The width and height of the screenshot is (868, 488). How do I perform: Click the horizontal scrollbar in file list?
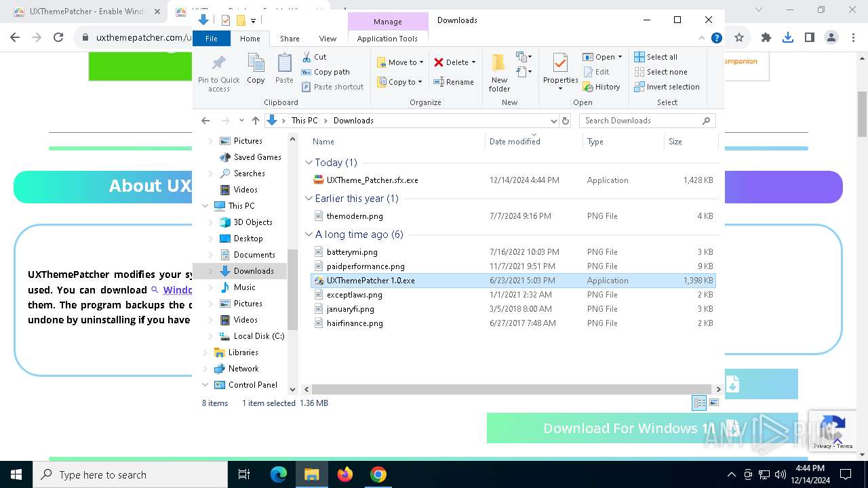[511, 390]
